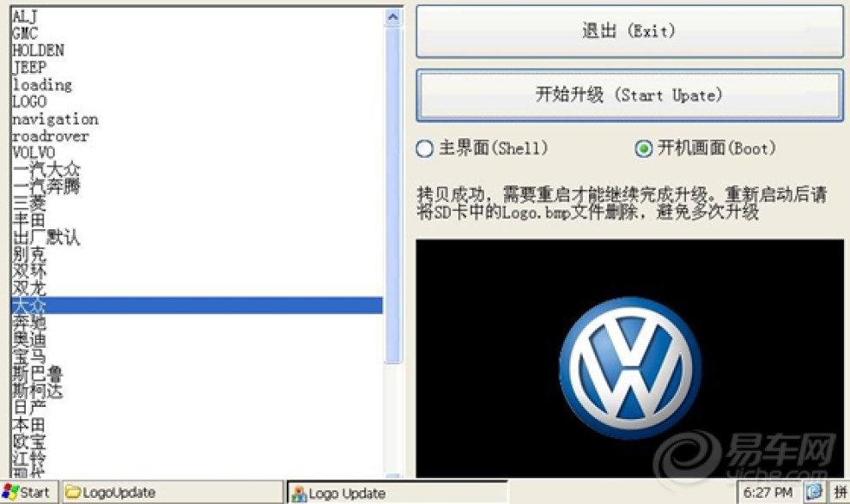Click the system tray icon beside clock
This screenshot has width=850, height=504.
click(812, 492)
